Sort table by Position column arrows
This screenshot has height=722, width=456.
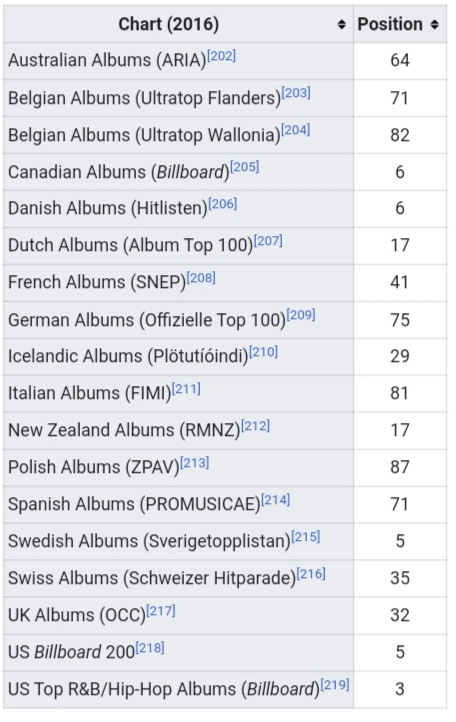(x=434, y=24)
